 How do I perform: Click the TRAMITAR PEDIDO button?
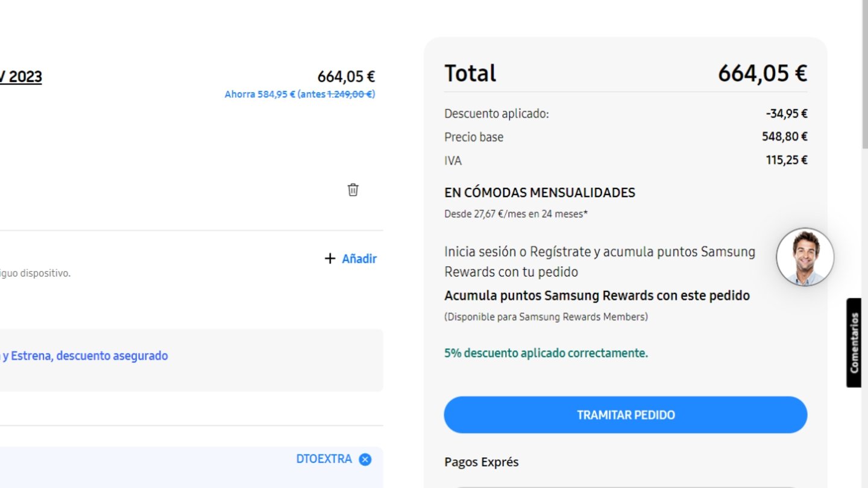626,414
